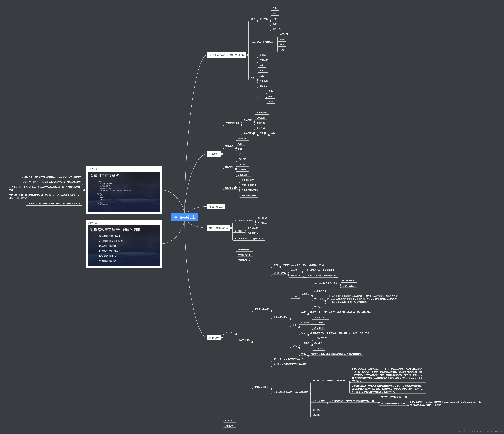The image size is (504, 434).
Task: Select the 点击相似用户 node
Action: (x=247, y=180)
